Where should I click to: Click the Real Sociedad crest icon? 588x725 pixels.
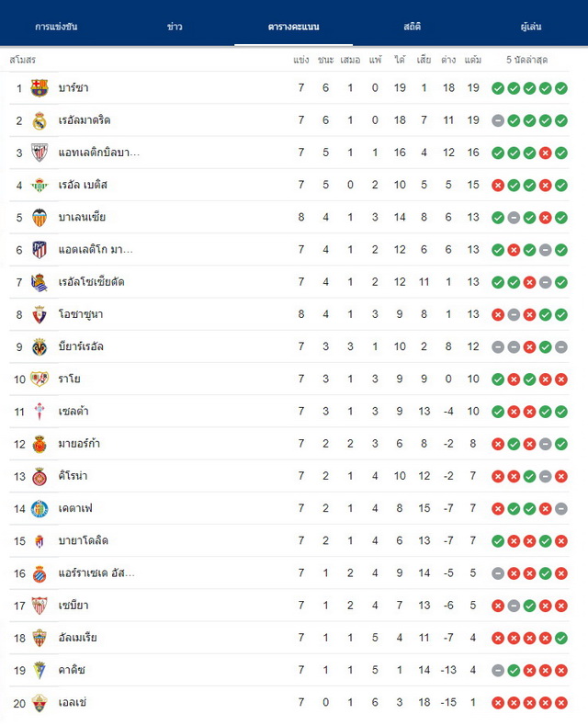(40, 282)
